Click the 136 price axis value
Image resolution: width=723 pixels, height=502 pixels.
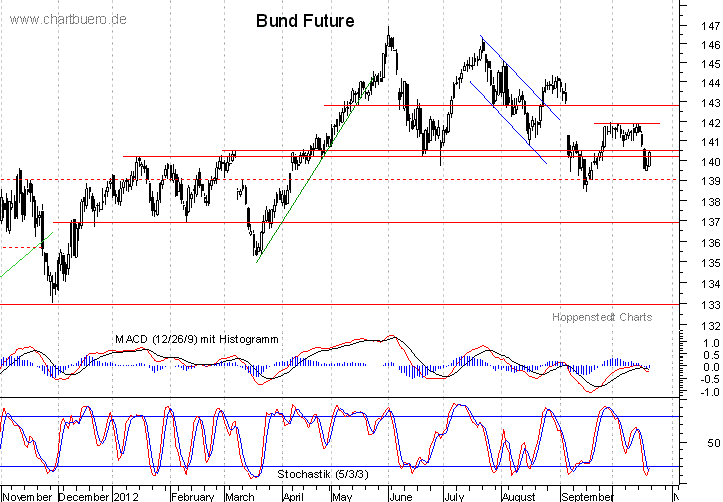pyautogui.click(x=710, y=243)
